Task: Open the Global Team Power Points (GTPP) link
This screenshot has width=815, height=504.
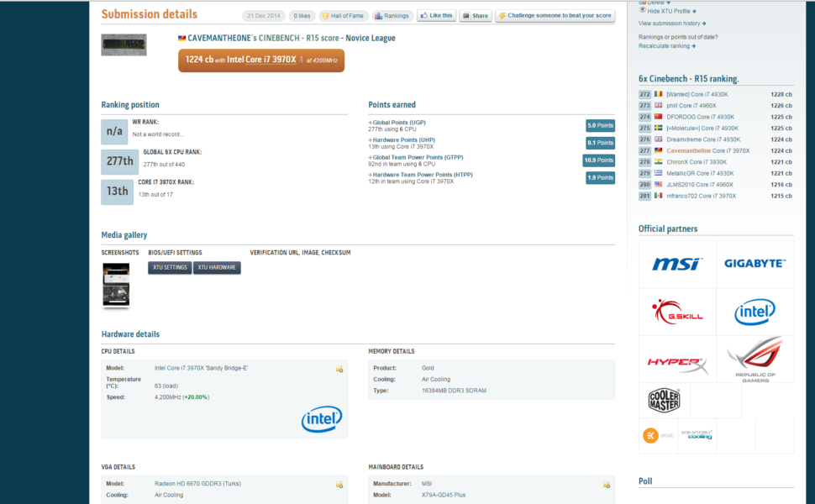Action: point(418,157)
